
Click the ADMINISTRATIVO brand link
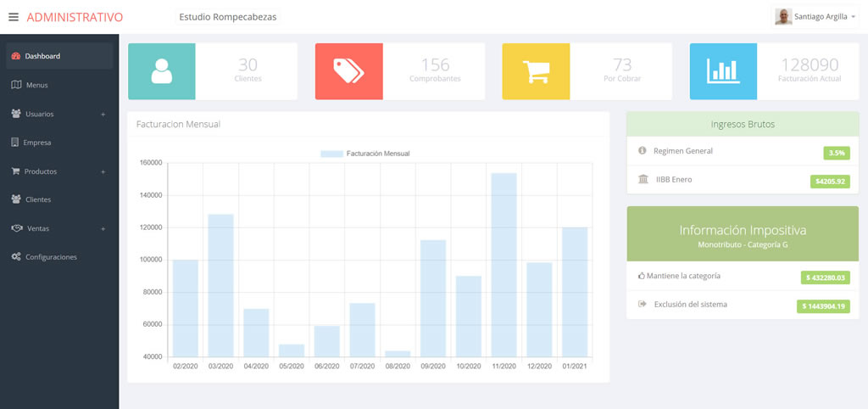coord(75,17)
